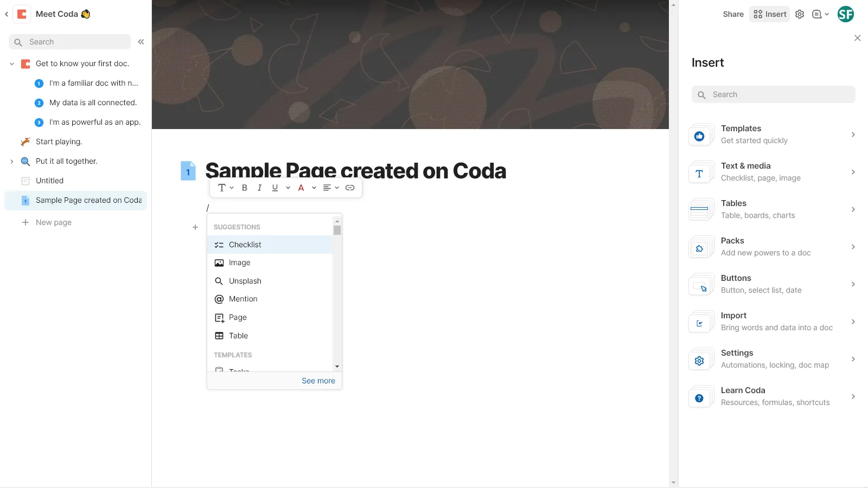Open the comments icon dropdown
This screenshot has width=868, height=488.
click(x=820, y=14)
